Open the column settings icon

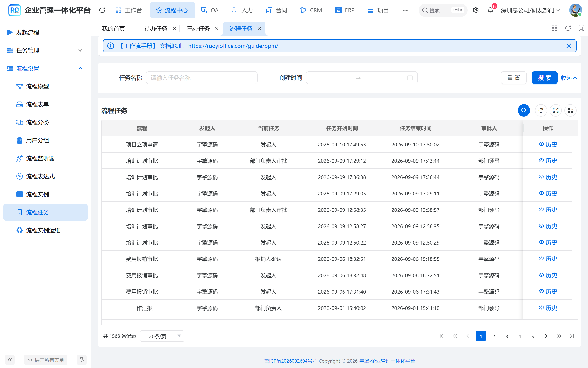coord(570,110)
